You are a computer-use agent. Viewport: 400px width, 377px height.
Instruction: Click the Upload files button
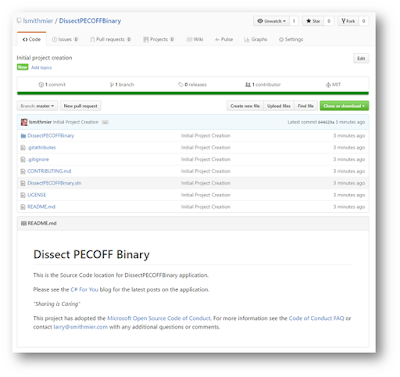[x=279, y=106]
